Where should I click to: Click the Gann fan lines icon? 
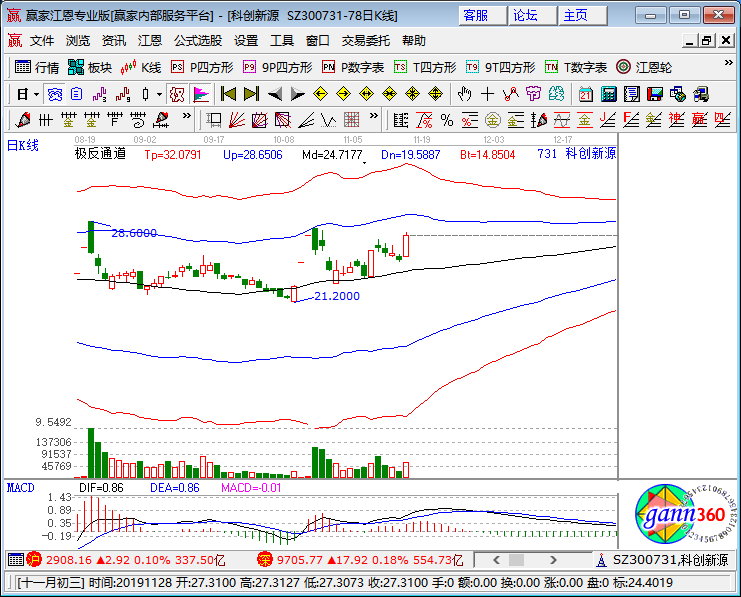(x=237, y=120)
